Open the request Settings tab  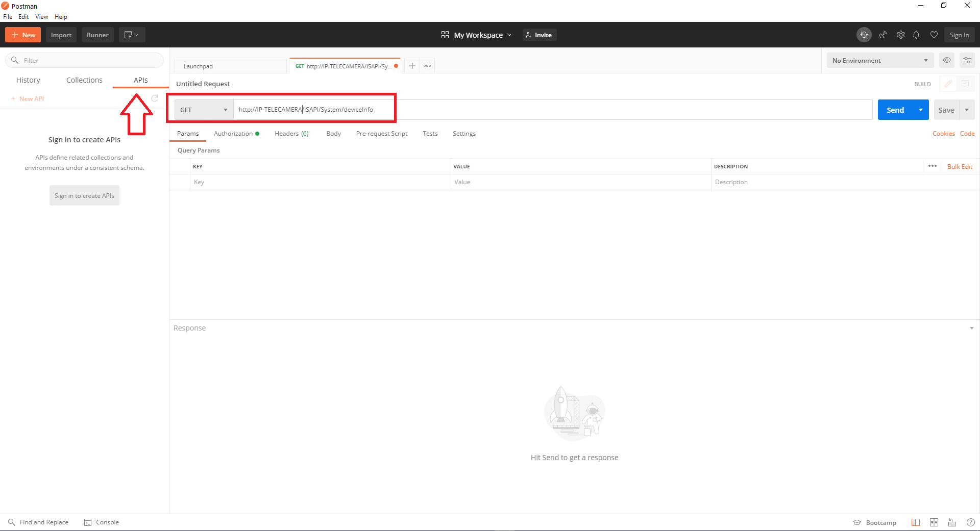click(464, 134)
